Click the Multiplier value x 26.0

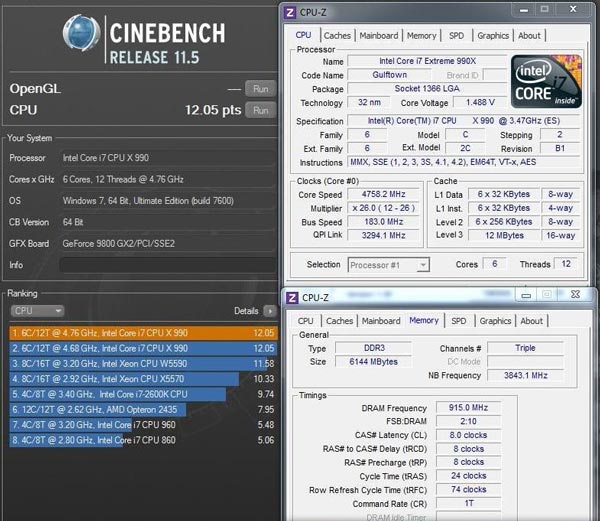click(x=383, y=208)
